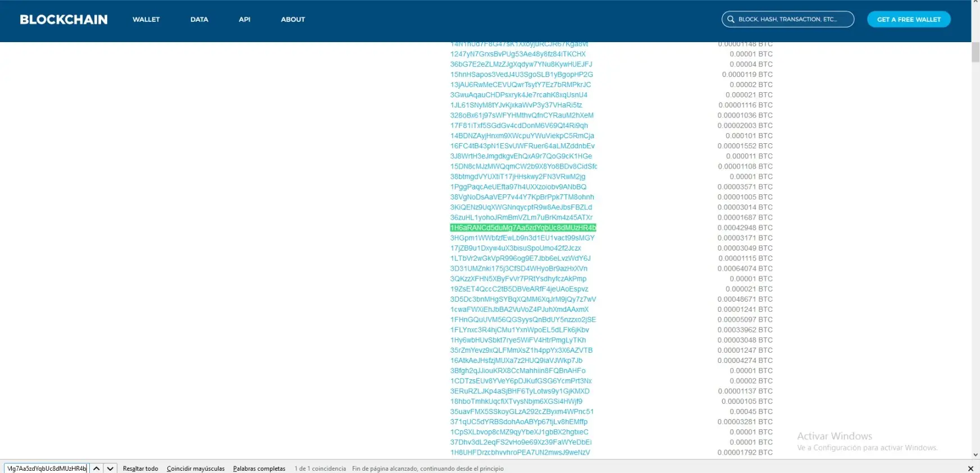Open address starting 3GwuAqauCHDPsxryk

518,95
